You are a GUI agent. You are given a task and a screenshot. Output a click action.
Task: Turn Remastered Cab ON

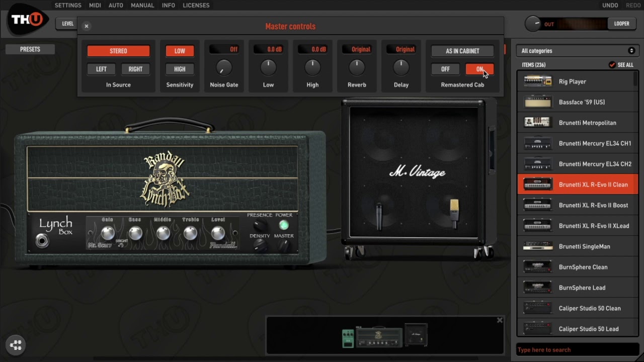479,69
